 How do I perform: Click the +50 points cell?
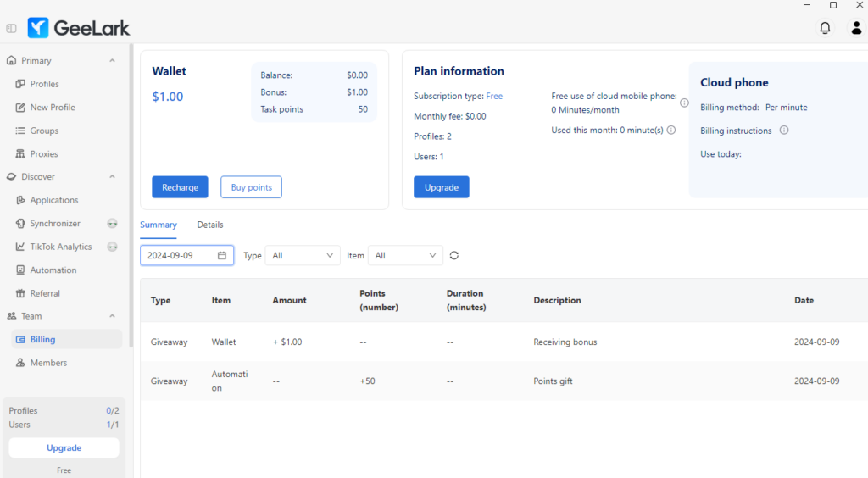click(368, 381)
